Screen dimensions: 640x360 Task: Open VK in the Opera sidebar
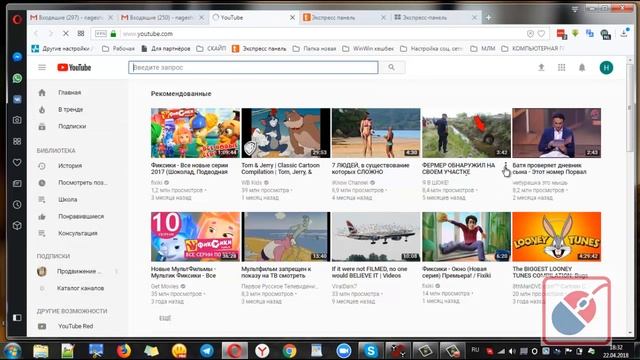[x=17, y=99]
